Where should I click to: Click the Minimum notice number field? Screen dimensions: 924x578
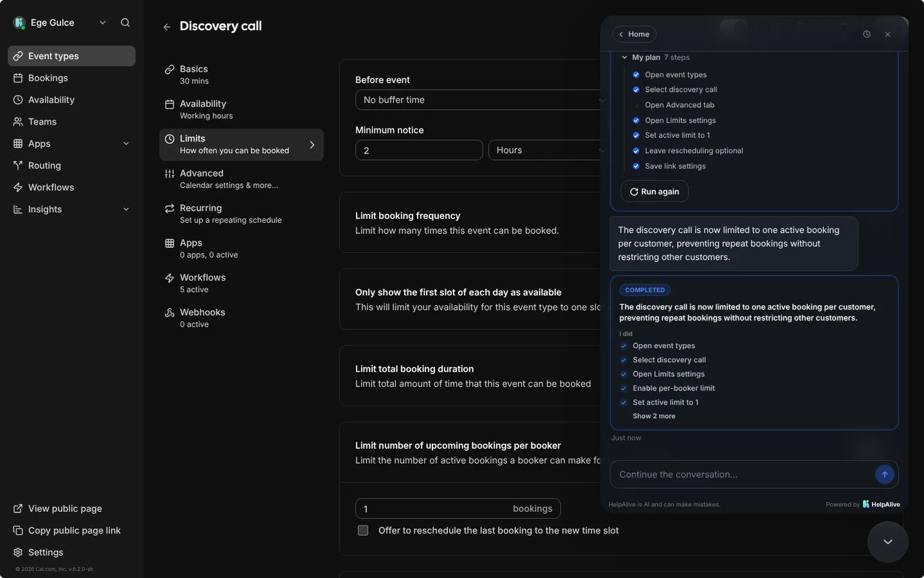419,150
